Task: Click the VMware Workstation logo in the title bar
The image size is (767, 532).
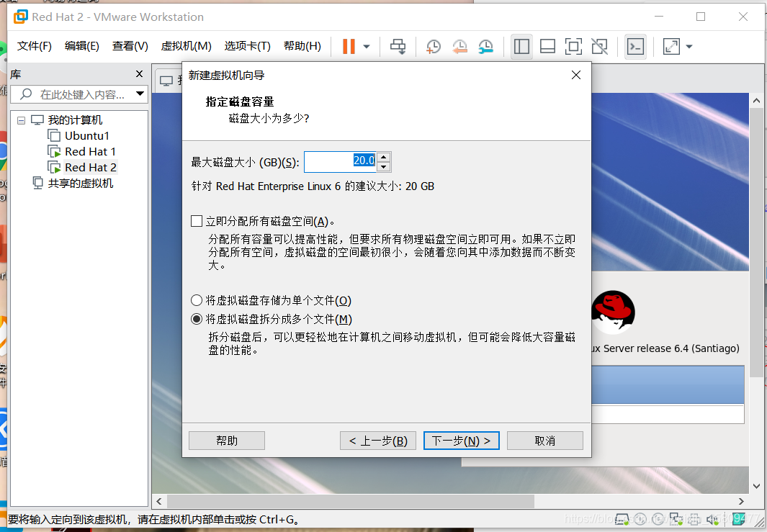Action: pyautogui.click(x=21, y=17)
